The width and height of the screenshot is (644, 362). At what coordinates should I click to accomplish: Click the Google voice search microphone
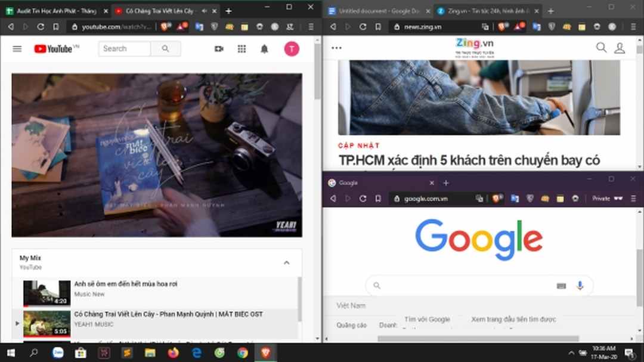pos(580,286)
